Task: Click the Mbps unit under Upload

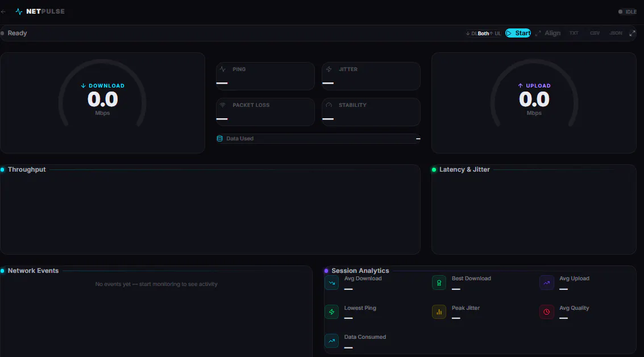Action: (534, 113)
